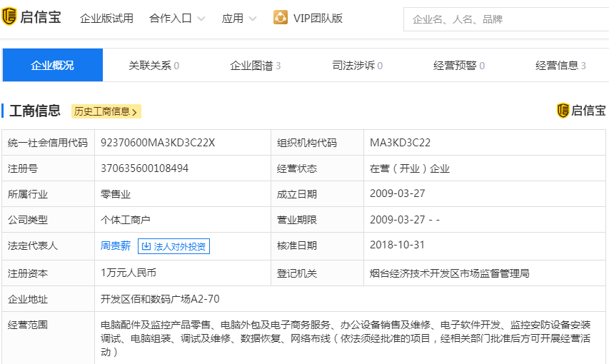Image resolution: width=609 pixels, height=364 pixels.
Task: Open the 司法涉诉 tab
Action: pyautogui.click(x=357, y=66)
